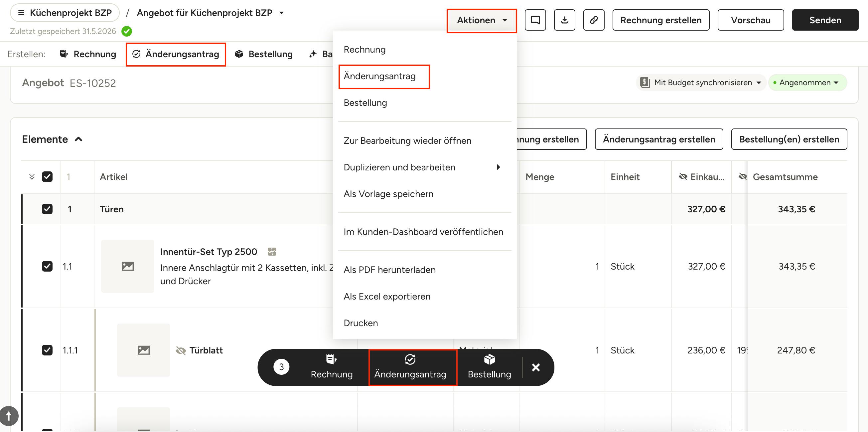Select Änderungsantrag from the Aktionen menu
Image resolution: width=868 pixels, height=432 pixels.
click(x=425, y=76)
